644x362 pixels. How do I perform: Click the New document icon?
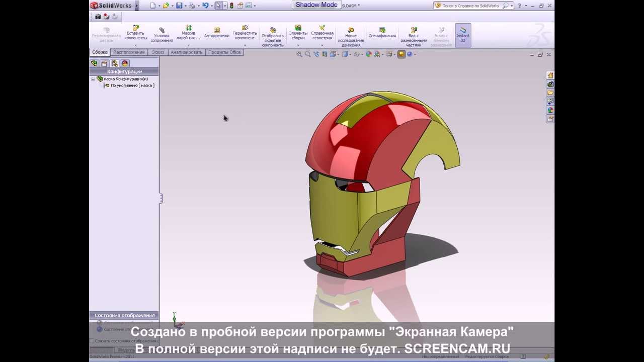[153, 6]
